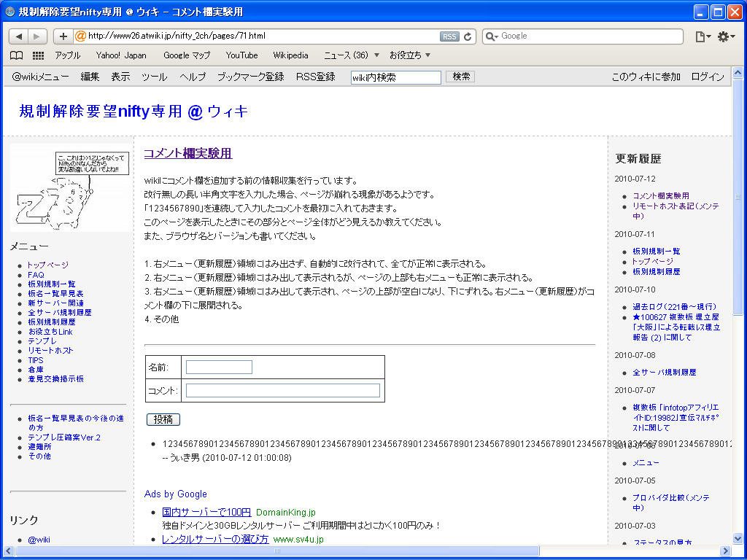Click the ASCII art thumbnail image
This screenshot has height=560, width=747.
pos(71,189)
